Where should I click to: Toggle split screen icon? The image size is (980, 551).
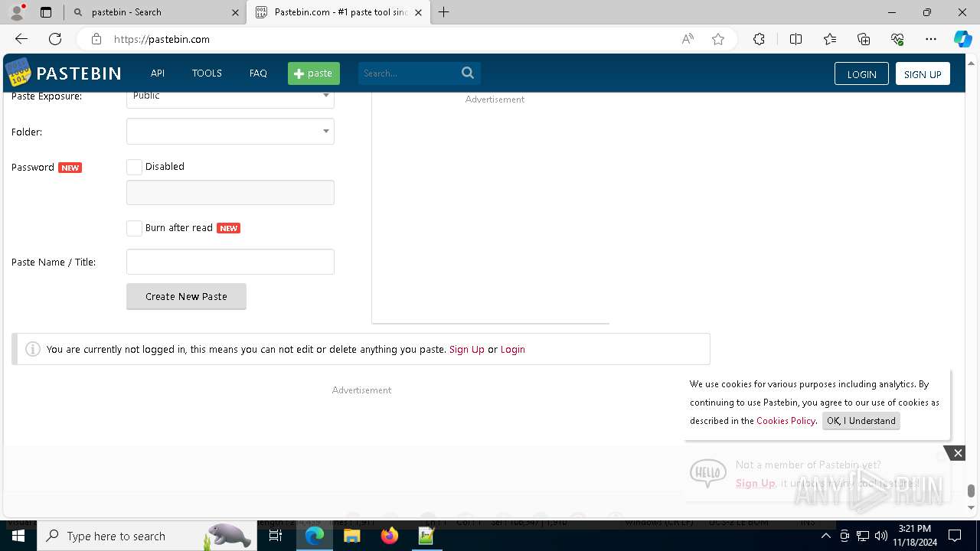click(x=795, y=39)
